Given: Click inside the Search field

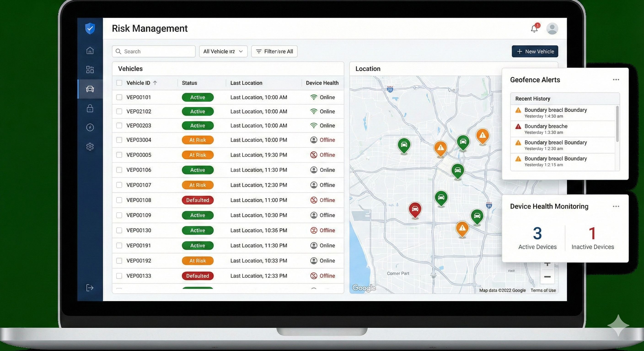Looking at the screenshot, I should (153, 51).
